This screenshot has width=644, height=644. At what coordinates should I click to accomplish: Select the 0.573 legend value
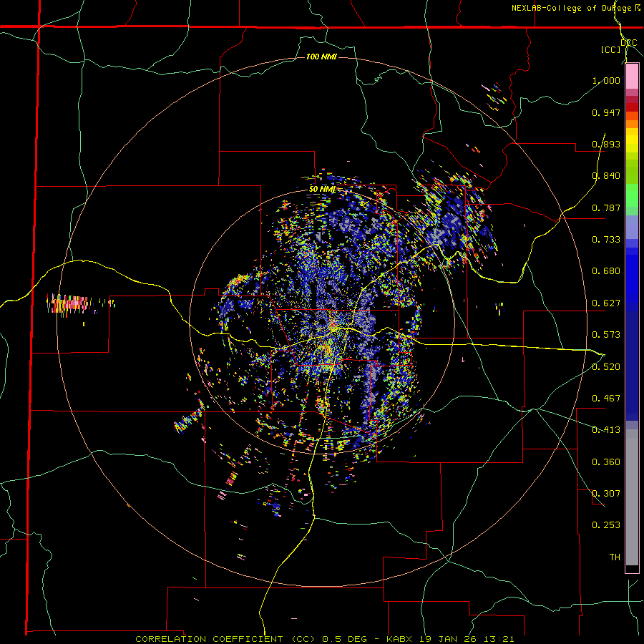[606, 335]
